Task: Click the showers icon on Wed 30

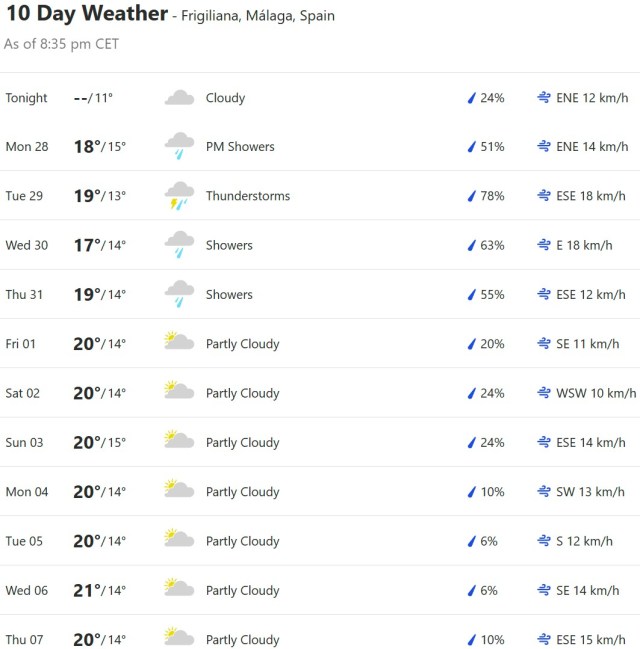Action: pyautogui.click(x=179, y=245)
